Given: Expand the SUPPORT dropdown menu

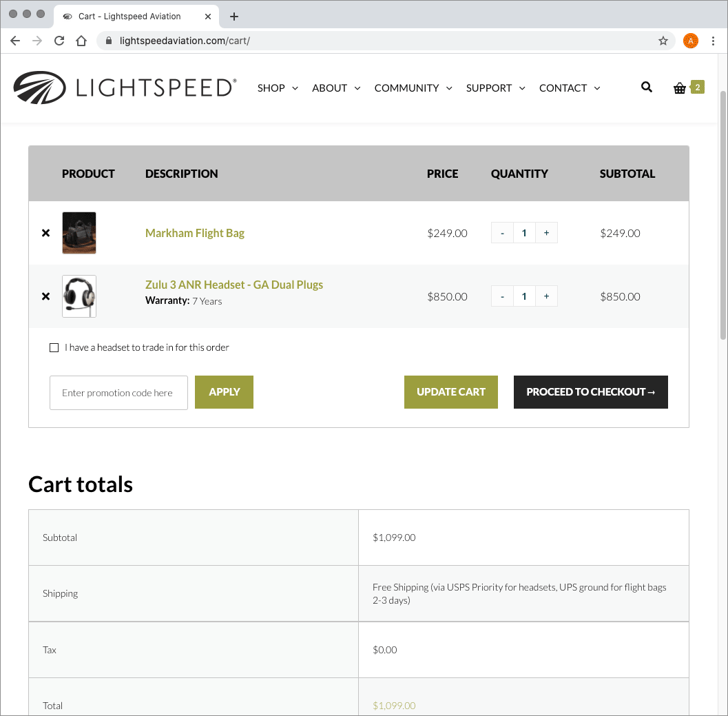Looking at the screenshot, I should coord(495,88).
